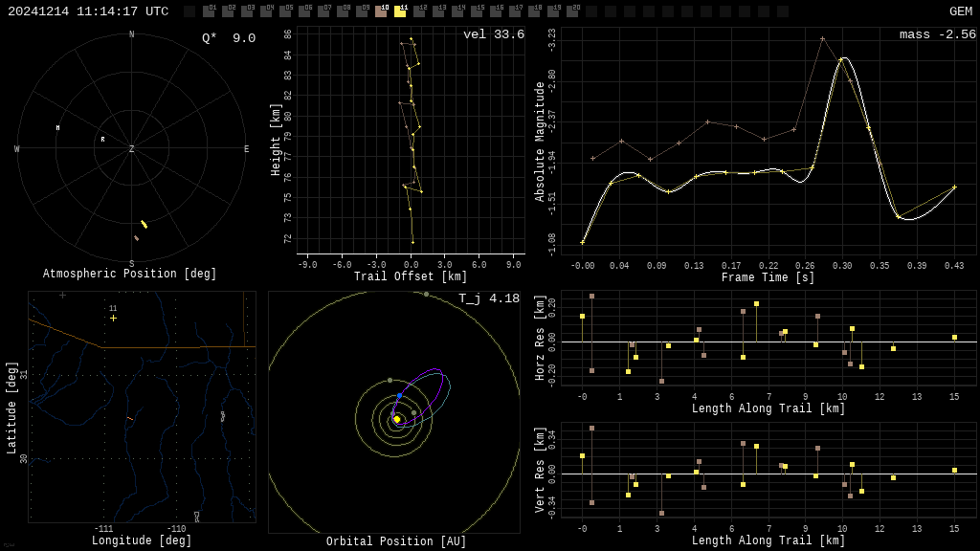Click the light-curve peak on magnitude plot
980x551 pixels.
tap(842, 58)
